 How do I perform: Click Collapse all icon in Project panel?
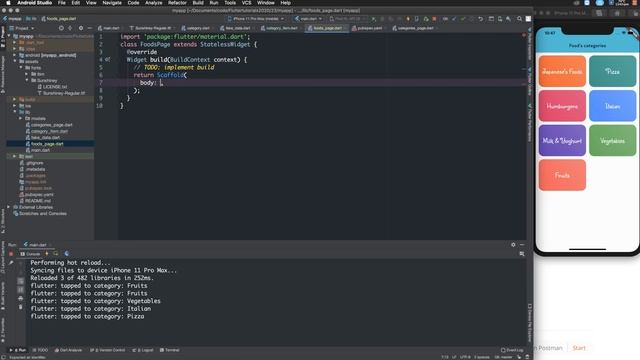coord(70,28)
